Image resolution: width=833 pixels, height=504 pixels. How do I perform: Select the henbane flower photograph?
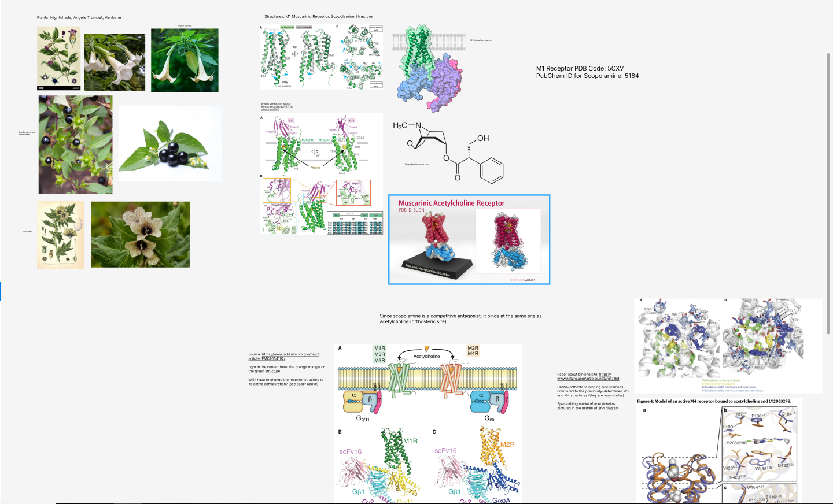[141, 234]
